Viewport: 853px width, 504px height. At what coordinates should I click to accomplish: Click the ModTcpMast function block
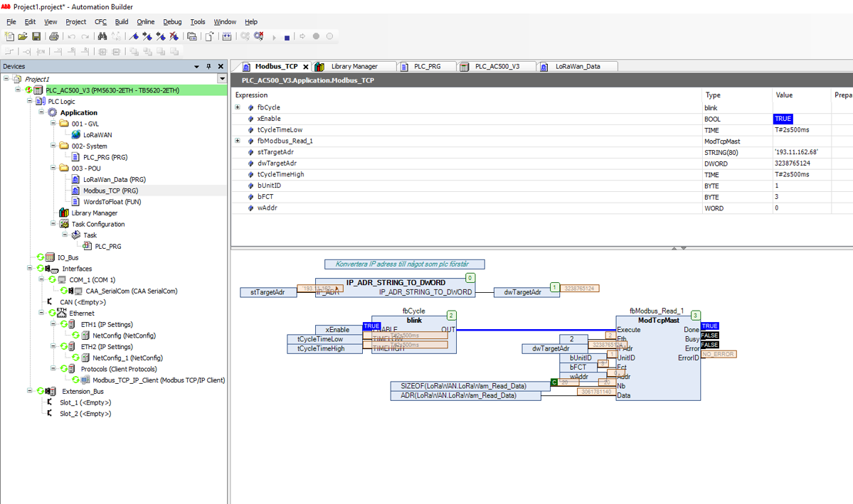click(x=658, y=358)
